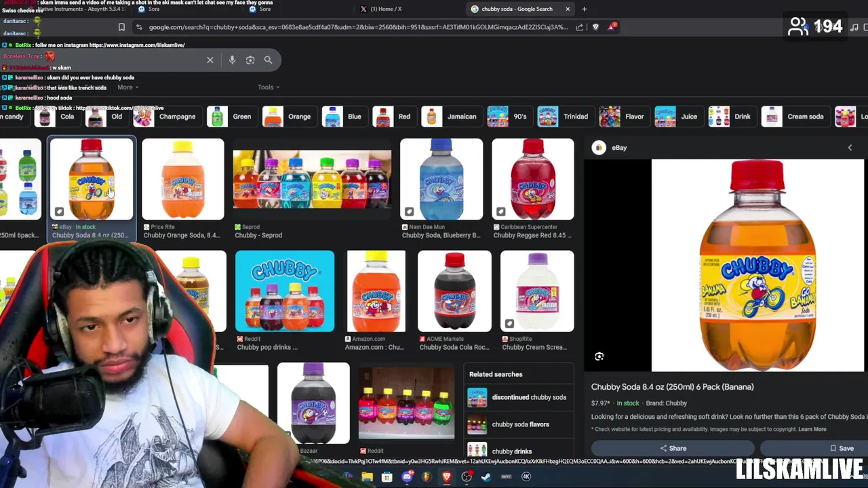Open Brave Rewards triangle icon
This screenshot has width=868, height=488.
click(612, 27)
